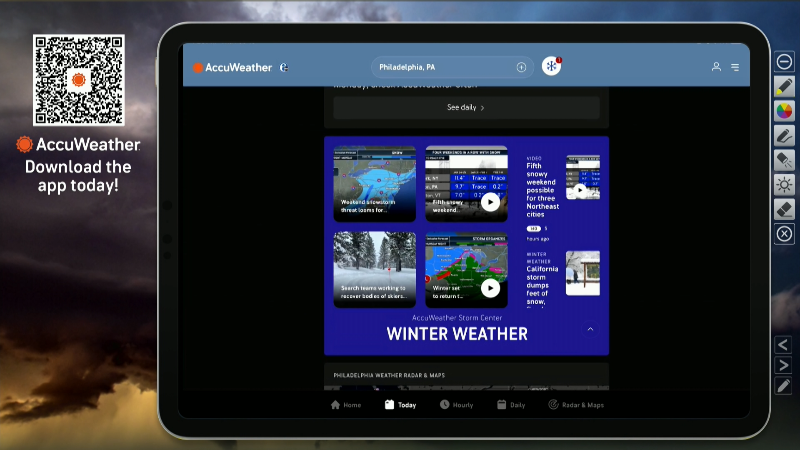Open the Daily forecast tab
The image size is (800, 450).
coord(511,405)
